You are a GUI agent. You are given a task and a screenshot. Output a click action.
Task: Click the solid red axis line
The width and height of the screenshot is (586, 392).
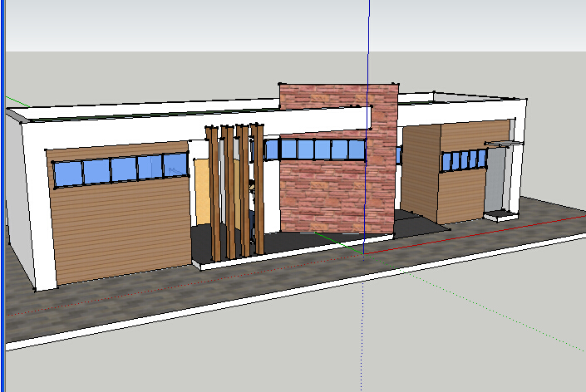click(475, 234)
